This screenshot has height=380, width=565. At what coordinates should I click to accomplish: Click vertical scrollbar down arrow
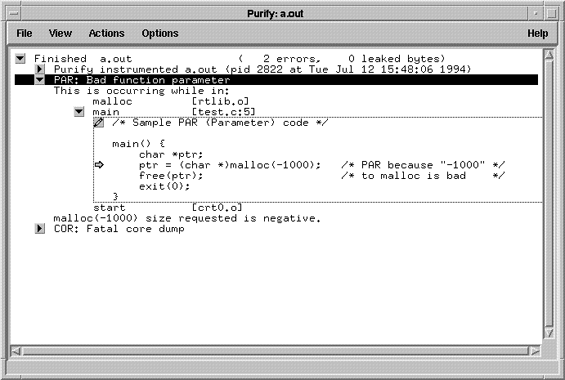[x=549, y=333]
